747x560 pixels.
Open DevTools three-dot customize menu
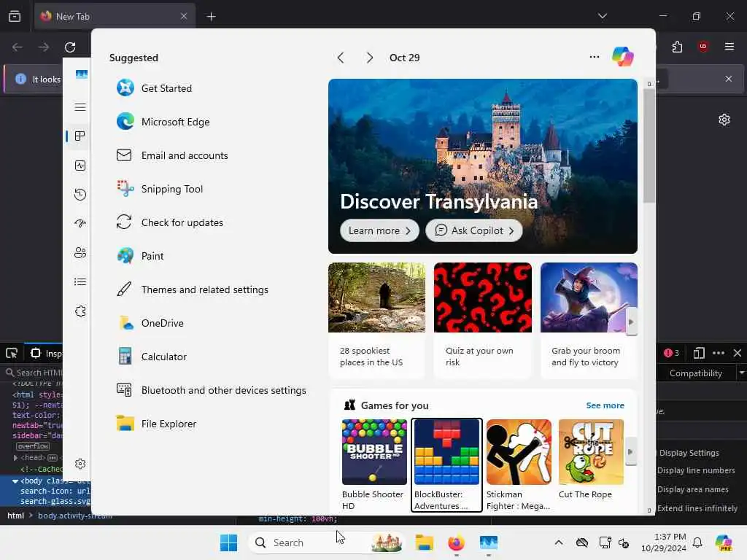[719, 353]
